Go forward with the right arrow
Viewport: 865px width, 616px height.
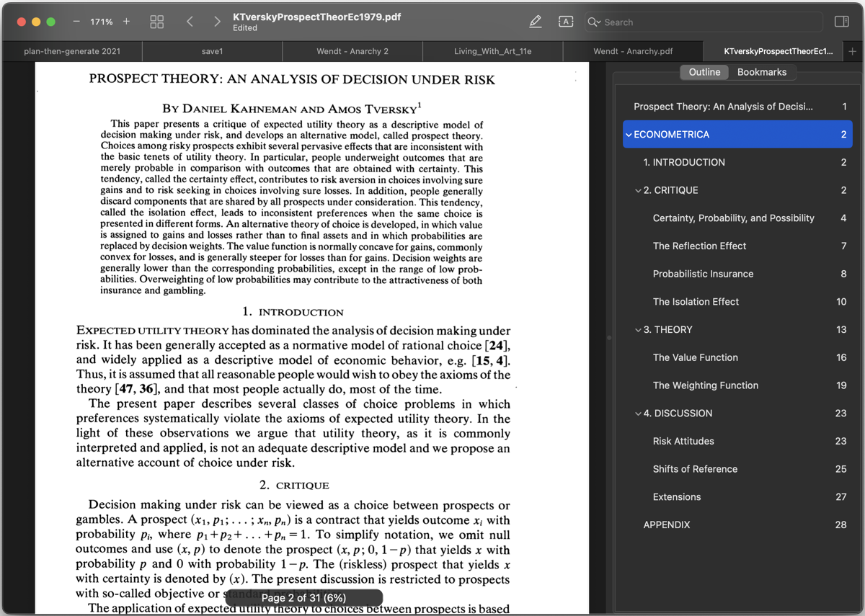(217, 22)
